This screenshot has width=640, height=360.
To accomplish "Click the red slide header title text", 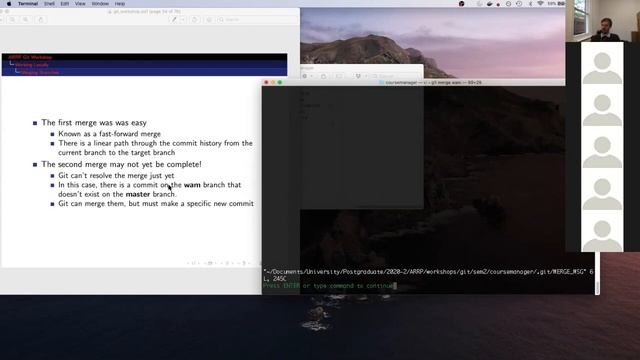I will 30,58.
